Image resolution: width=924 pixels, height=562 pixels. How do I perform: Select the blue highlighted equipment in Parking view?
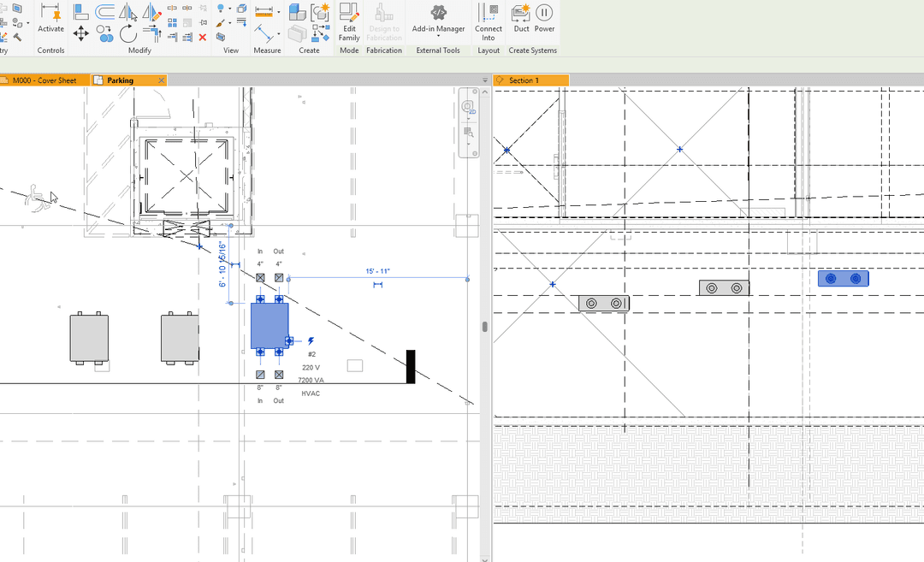click(x=269, y=326)
